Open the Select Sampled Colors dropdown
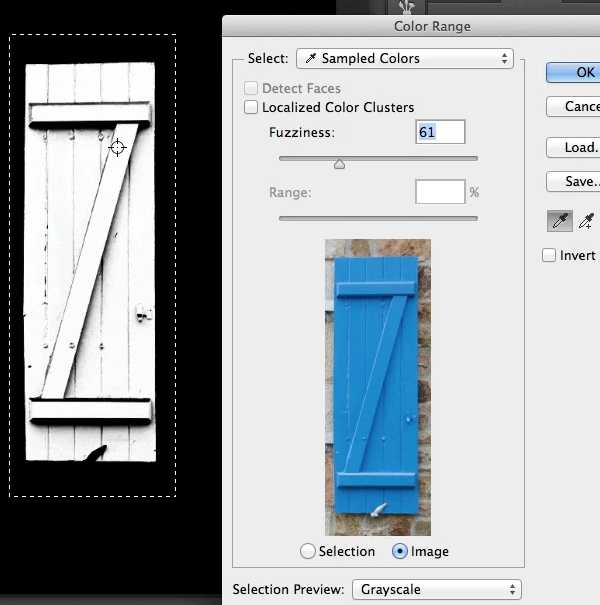600x605 pixels. point(404,59)
